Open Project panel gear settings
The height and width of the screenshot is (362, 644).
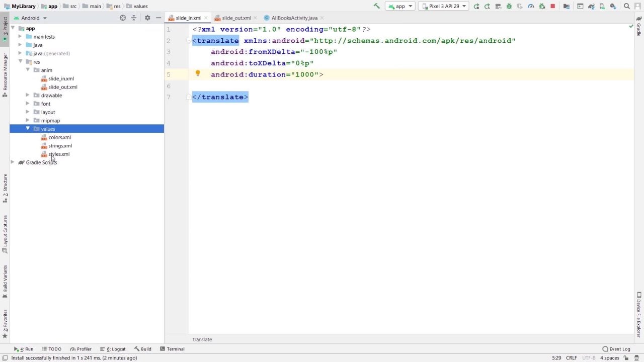point(147,18)
